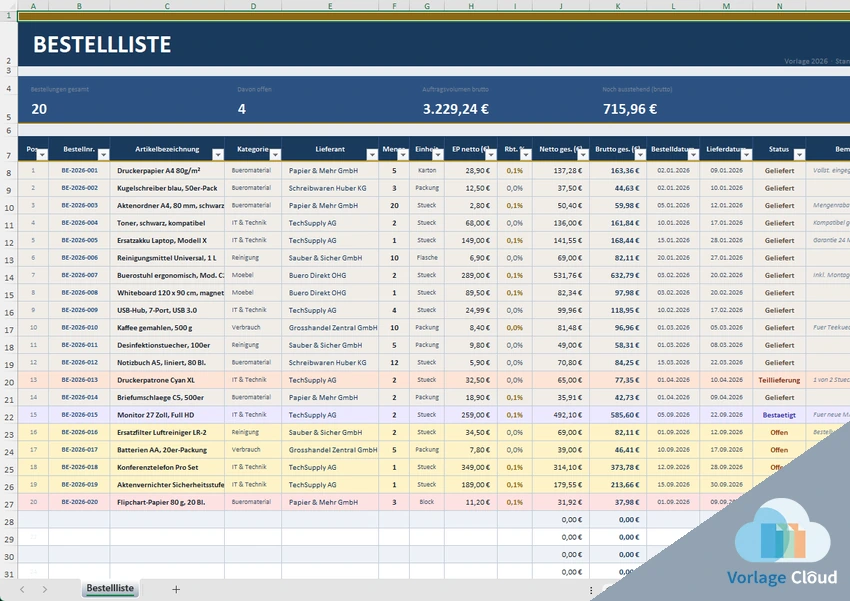Click article Toner, schwarz, kompatibel
The width and height of the screenshot is (850, 601).
(x=161, y=223)
